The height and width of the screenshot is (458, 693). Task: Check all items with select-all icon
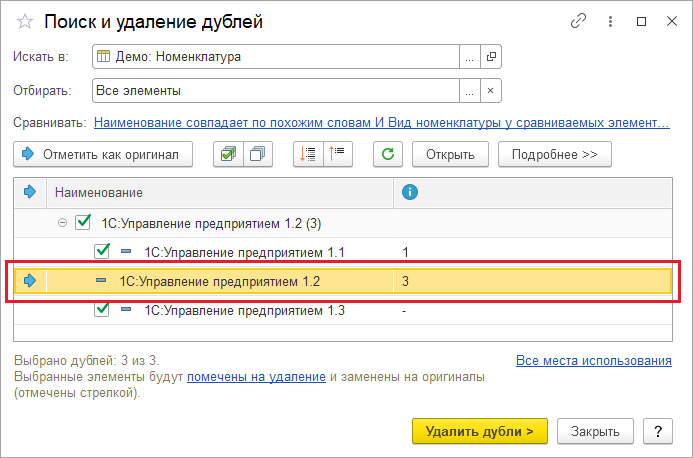point(228,154)
